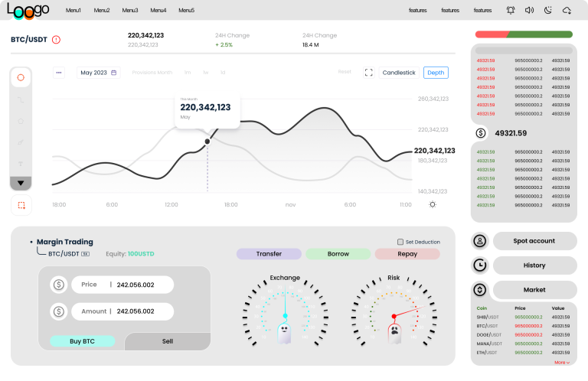Enable the Set Deduction checkbox
This screenshot has height=381, width=588.
pos(400,242)
